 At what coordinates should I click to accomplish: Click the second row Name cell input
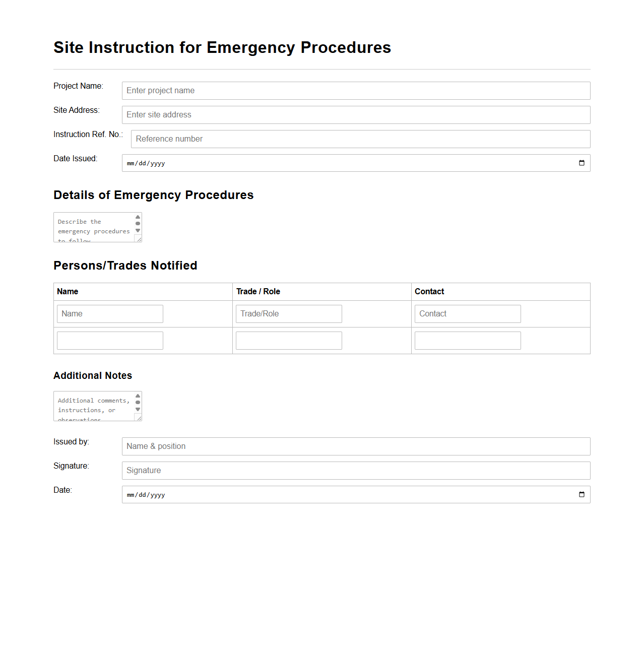[109, 340]
